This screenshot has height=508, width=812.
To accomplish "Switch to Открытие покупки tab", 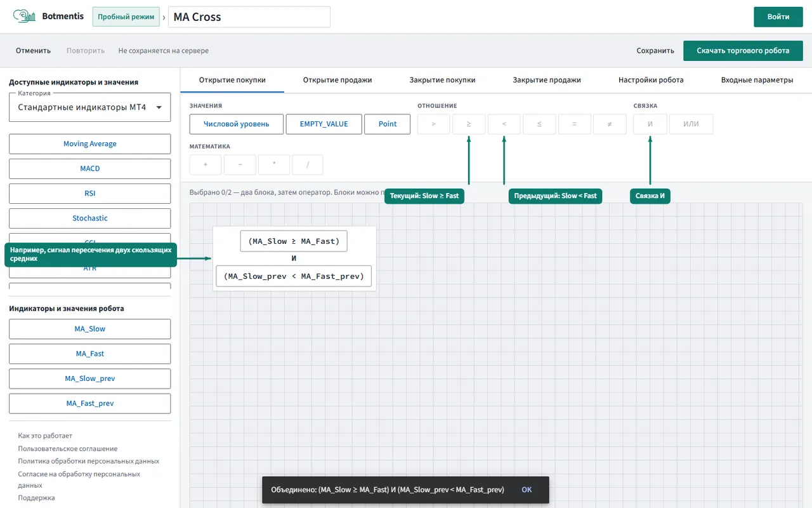I will [x=232, y=80].
